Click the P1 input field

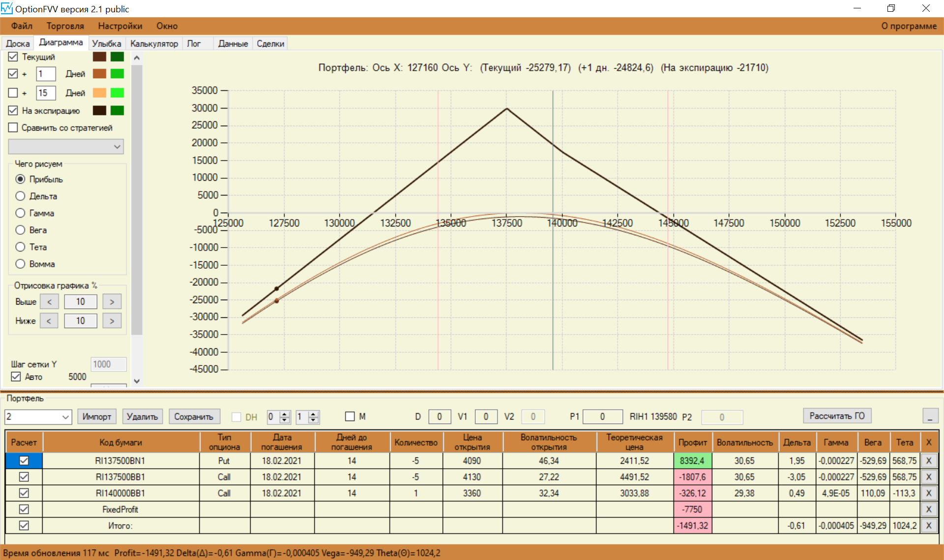click(x=602, y=417)
